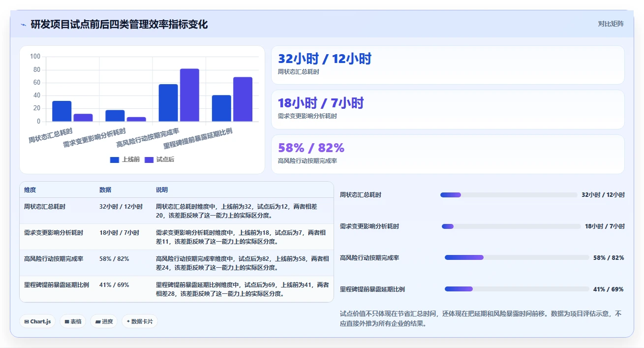Click the 进度 tag chip

click(x=104, y=321)
